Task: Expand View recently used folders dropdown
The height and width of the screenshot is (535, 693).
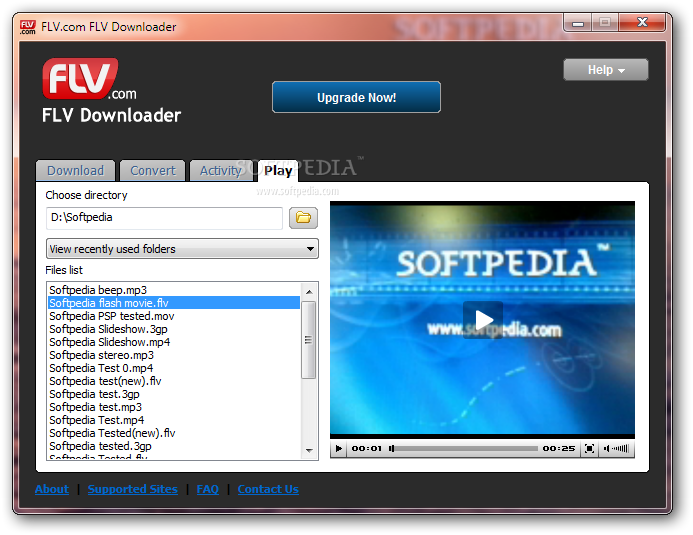Action: pyautogui.click(x=182, y=249)
